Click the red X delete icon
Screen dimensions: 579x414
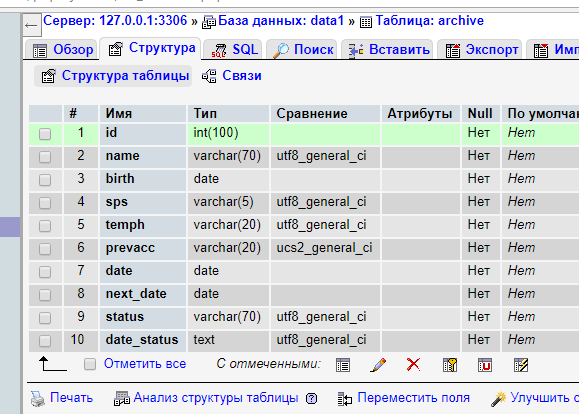pyautogui.click(x=413, y=365)
